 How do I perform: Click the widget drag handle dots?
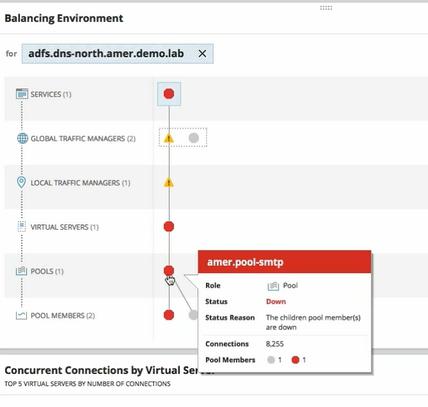[x=326, y=8]
